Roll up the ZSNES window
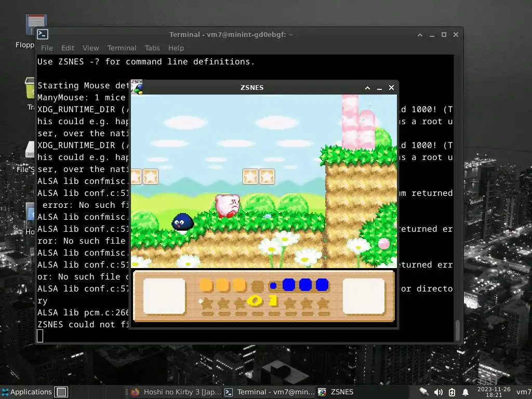Screen dimensions: 532x399 point(367,88)
